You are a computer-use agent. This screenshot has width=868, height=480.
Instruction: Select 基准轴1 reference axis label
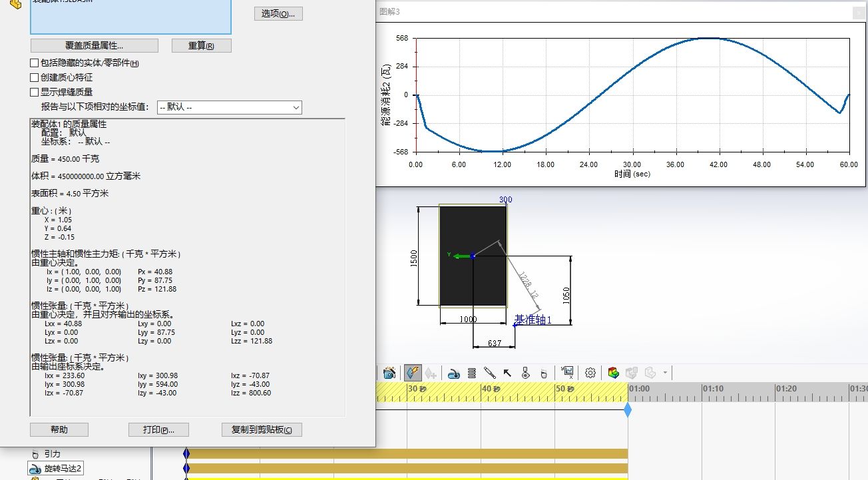(533, 320)
